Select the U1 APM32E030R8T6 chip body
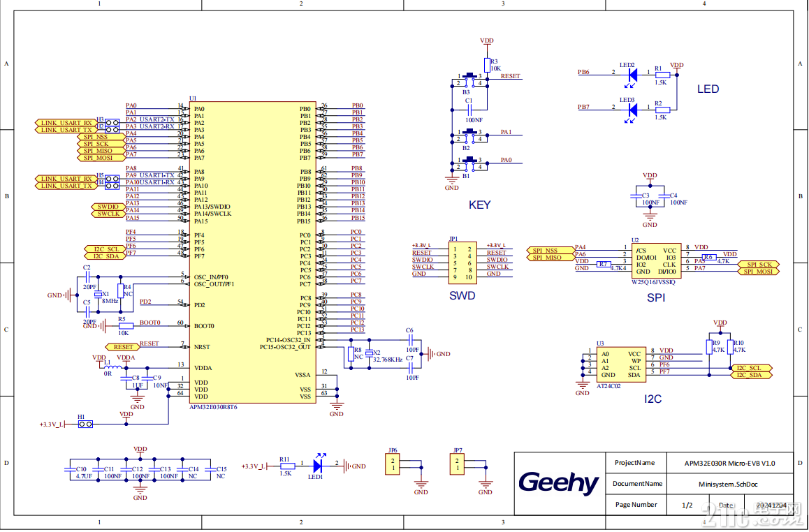This screenshot has width=809, height=532. coord(252,253)
